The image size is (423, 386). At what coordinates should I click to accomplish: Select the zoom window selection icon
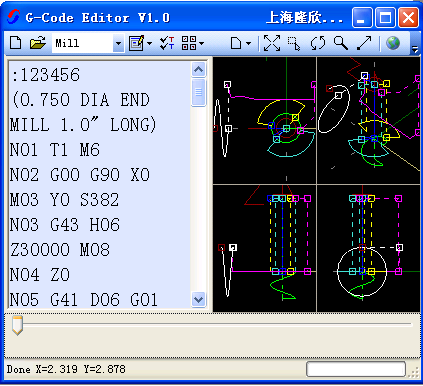(294, 43)
